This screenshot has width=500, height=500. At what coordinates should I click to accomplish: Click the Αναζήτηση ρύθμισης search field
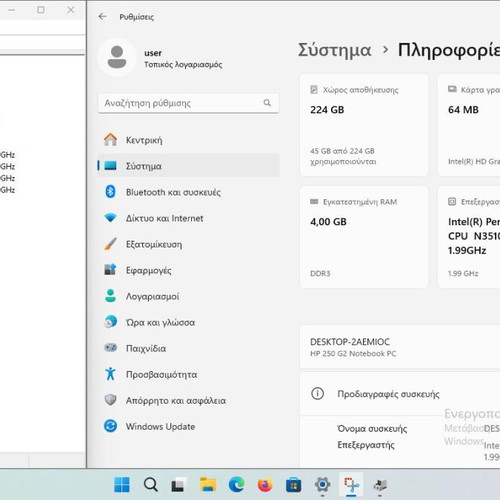(x=188, y=103)
